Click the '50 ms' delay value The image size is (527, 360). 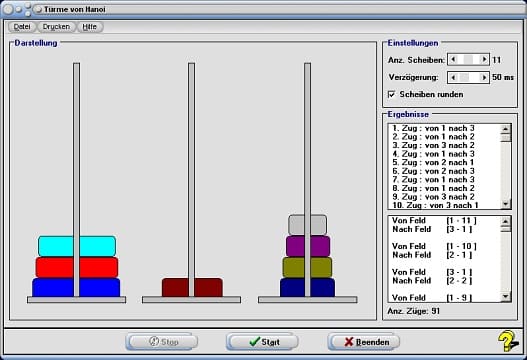(x=503, y=77)
